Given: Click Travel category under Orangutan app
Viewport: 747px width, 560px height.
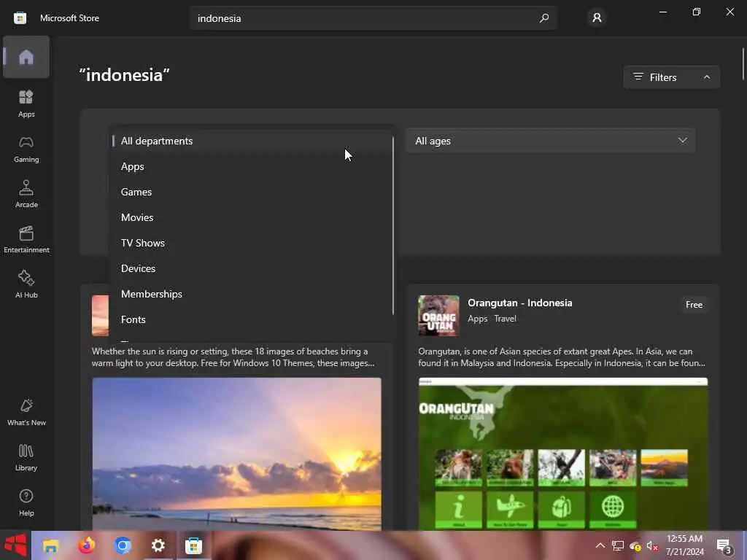Looking at the screenshot, I should pyautogui.click(x=505, y=319).
